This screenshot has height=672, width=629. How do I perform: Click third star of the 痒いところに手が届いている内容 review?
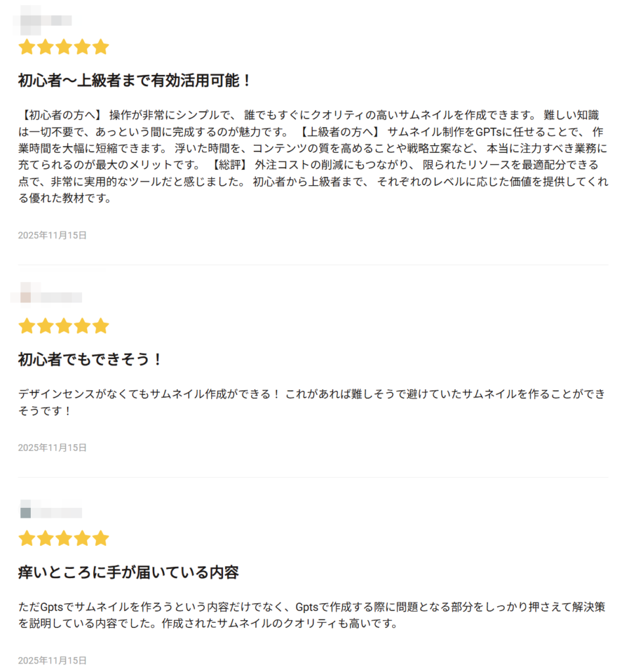[64, 539]
